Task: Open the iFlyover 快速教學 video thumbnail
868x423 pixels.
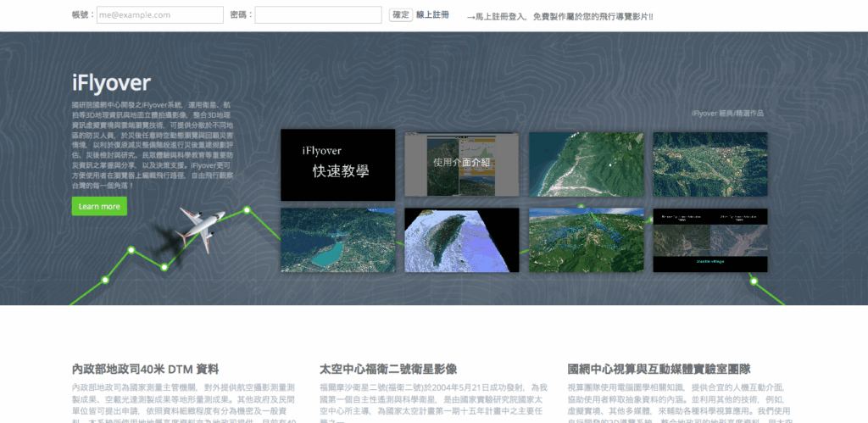Action: coord(337,165)
